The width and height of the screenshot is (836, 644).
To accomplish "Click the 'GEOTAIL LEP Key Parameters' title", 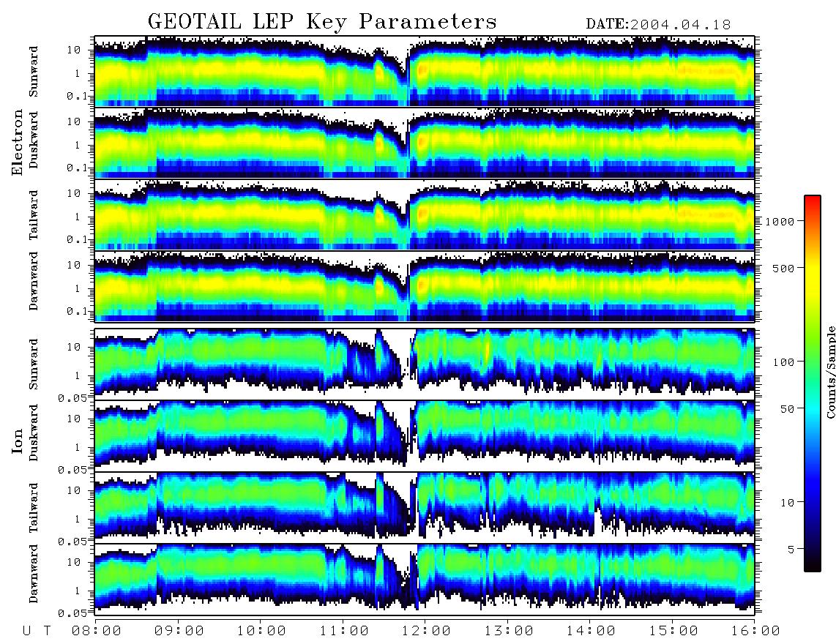I will click(x=322, y=22).
